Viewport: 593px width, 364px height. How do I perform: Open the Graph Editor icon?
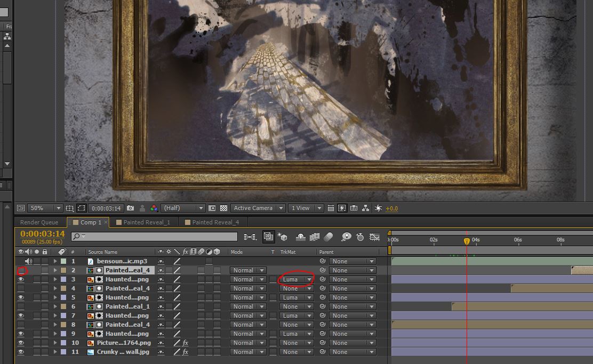pyautogui.click(x=374, y=237)
